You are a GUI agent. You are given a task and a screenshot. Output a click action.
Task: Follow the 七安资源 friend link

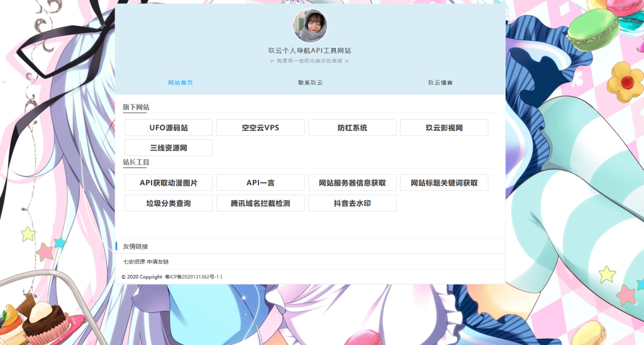(x=134, y=261)
